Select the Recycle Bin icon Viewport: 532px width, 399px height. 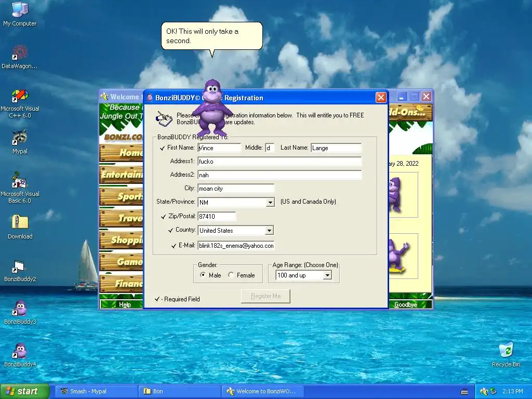(506, 355)
